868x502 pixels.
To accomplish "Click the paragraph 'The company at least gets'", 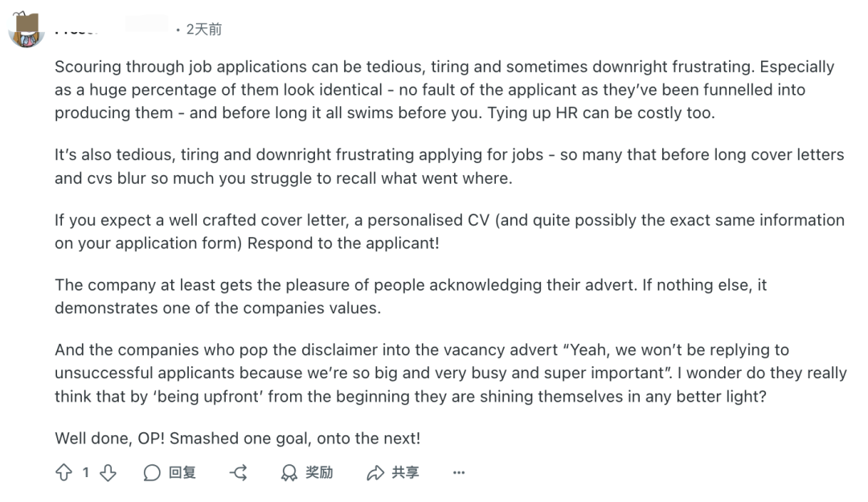I will pyautogui.click(x=411, y=296).
